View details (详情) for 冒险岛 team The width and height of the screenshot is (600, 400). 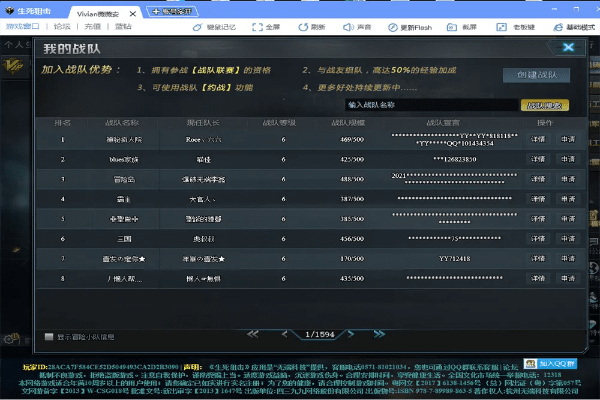point(538,179)
